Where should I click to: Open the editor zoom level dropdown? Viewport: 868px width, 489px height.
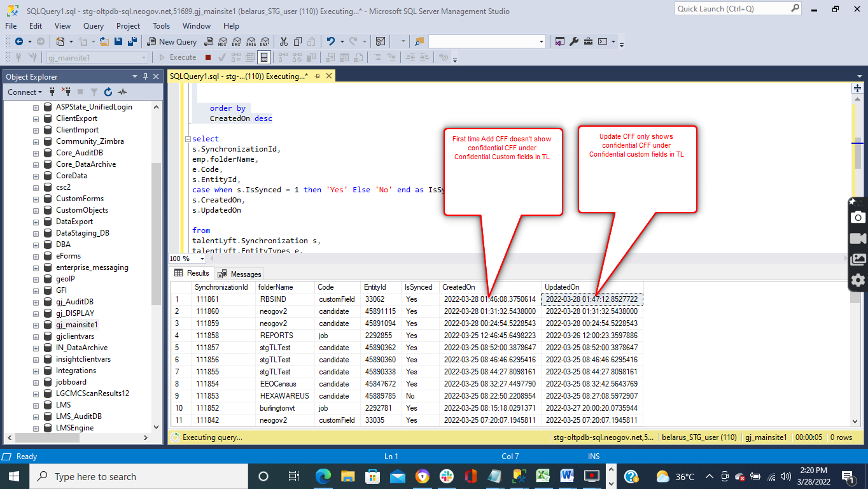(202, 259)
